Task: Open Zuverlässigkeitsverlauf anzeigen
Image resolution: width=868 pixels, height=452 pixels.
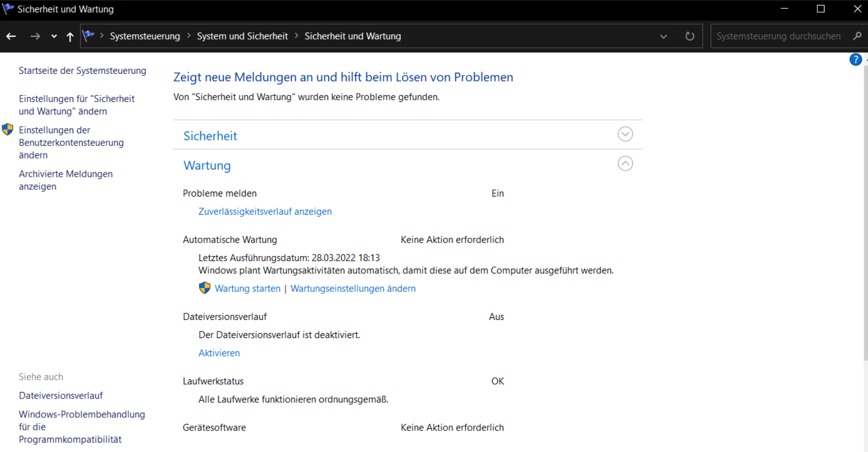Action: [x=265, y=211]
